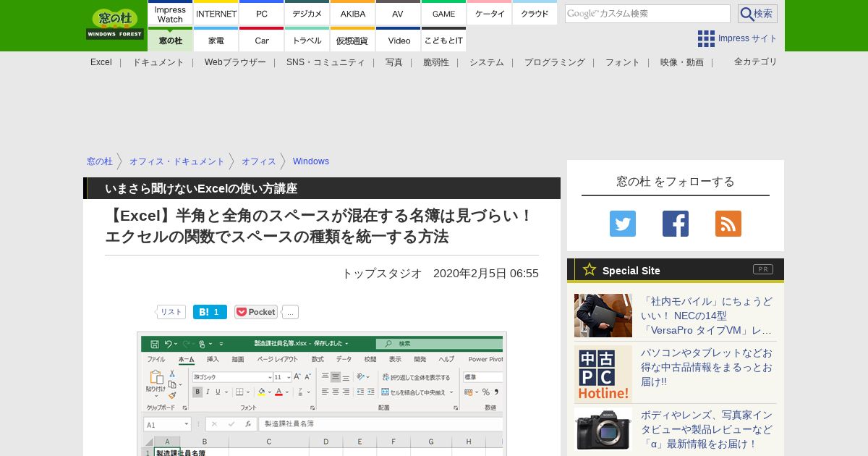Click the article headline about Excel spaces
Viewport: 868px width, 456px height.
click(x=319, y=226)
